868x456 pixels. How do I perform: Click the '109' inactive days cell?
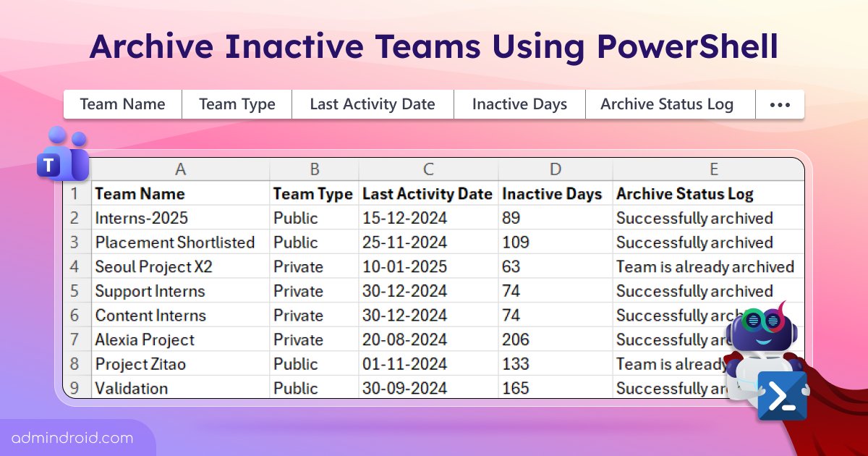[556, 242]
